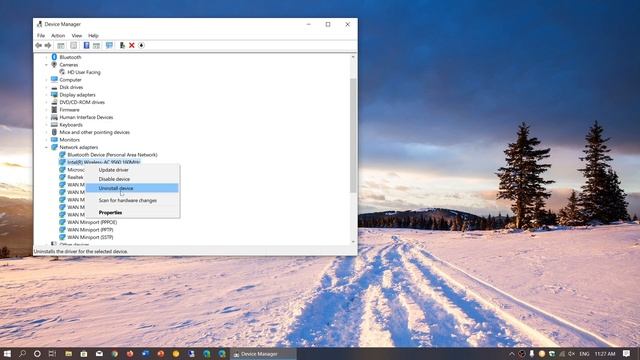Screen dimensions: 640x360
Task: Collapse the Network adapters arrow
Action: (47, 147)
